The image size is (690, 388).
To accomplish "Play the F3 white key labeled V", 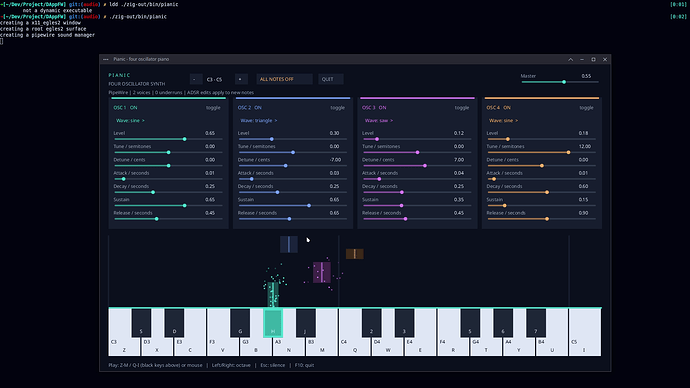I will point(223,348).
